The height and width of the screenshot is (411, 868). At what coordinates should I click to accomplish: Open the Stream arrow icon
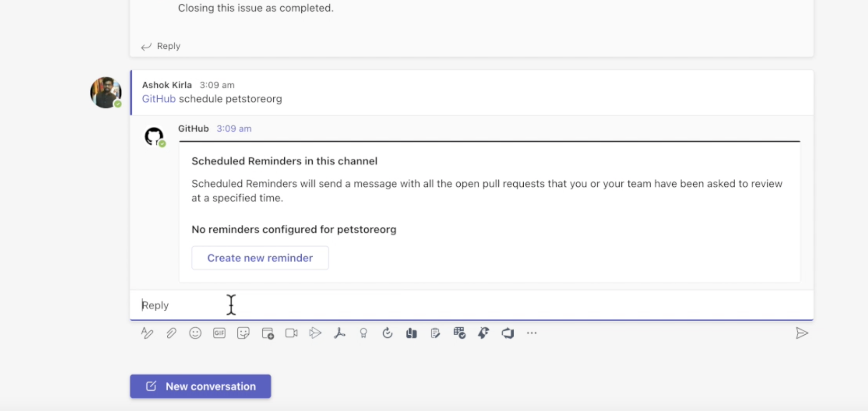point(315,333)
